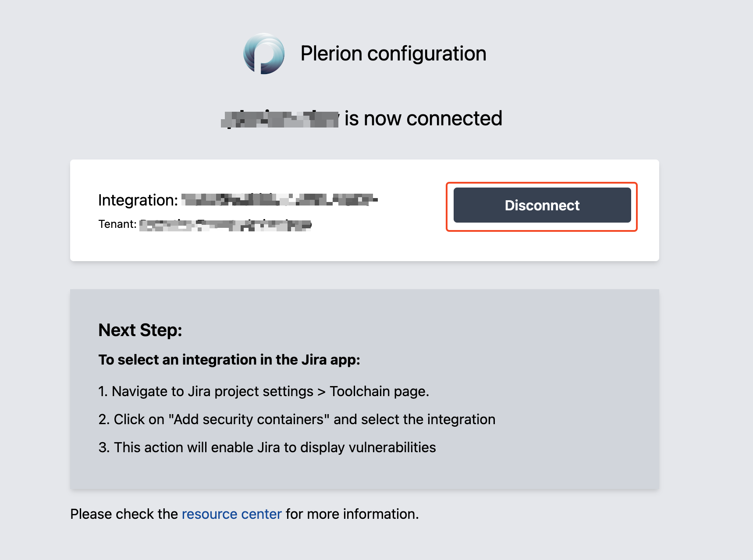Viewport: 753px width, 560px height.
Task: Click step 1 about Jira project settings
Action: coord(263,391)
